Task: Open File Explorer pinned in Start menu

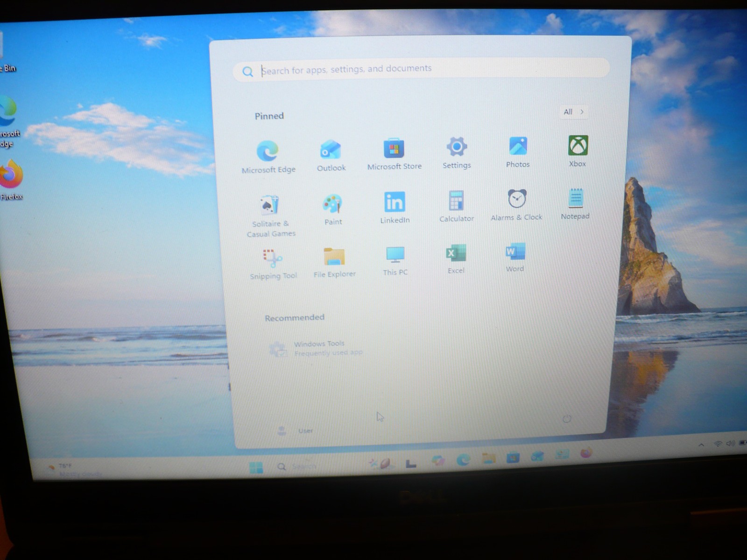Action: [x=334, y=263]
